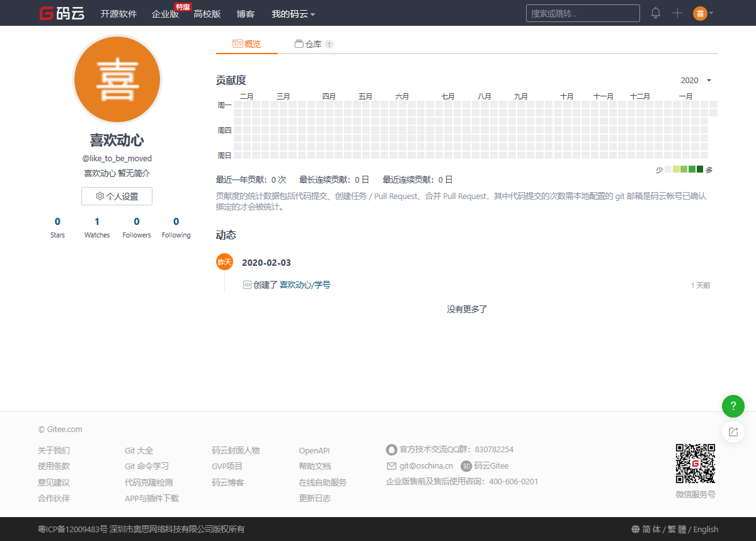Image resolution: width=756 pixels, height=541 pixels.
Task: Click the WeChat QR code image
Action: [x=696, y=463]
